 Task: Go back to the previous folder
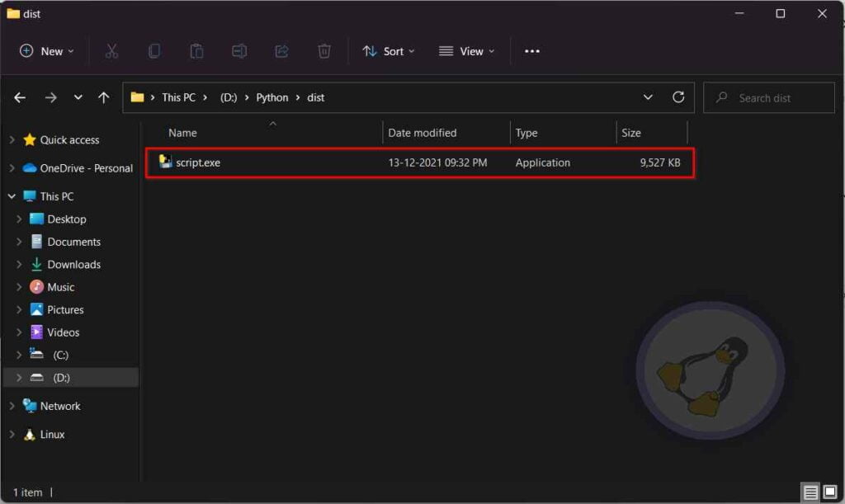pos(19,97)
